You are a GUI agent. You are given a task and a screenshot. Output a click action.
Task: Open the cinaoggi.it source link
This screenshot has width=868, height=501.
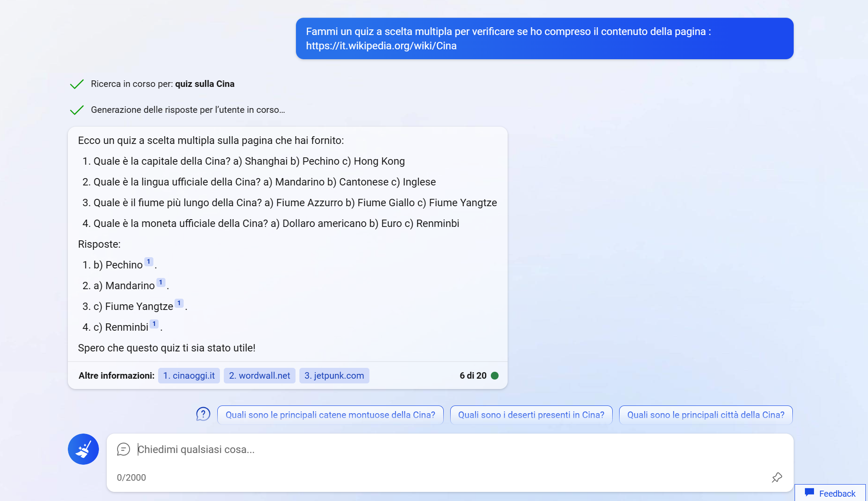pos(189,376)
